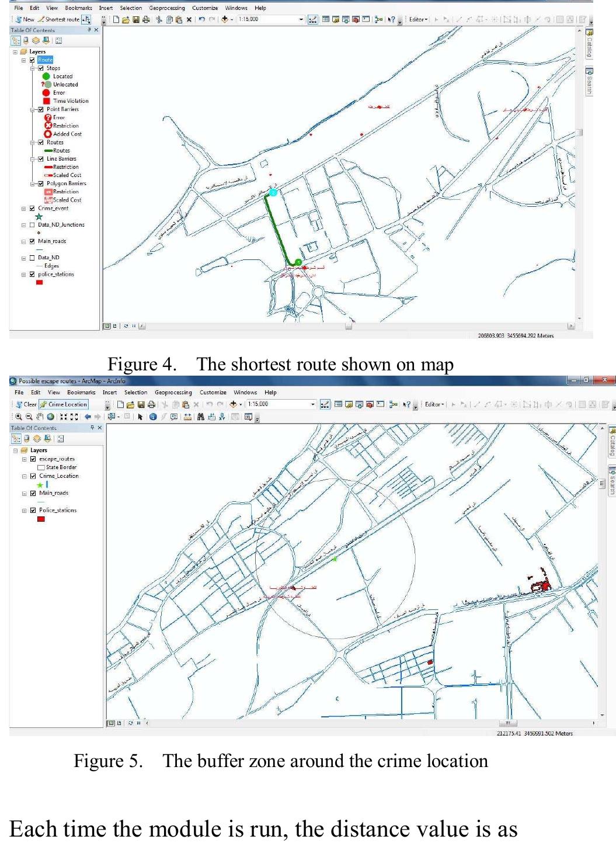Open map scale dropdown in escape routes window
Screen dimensions: 616x843
coord(312,404)
